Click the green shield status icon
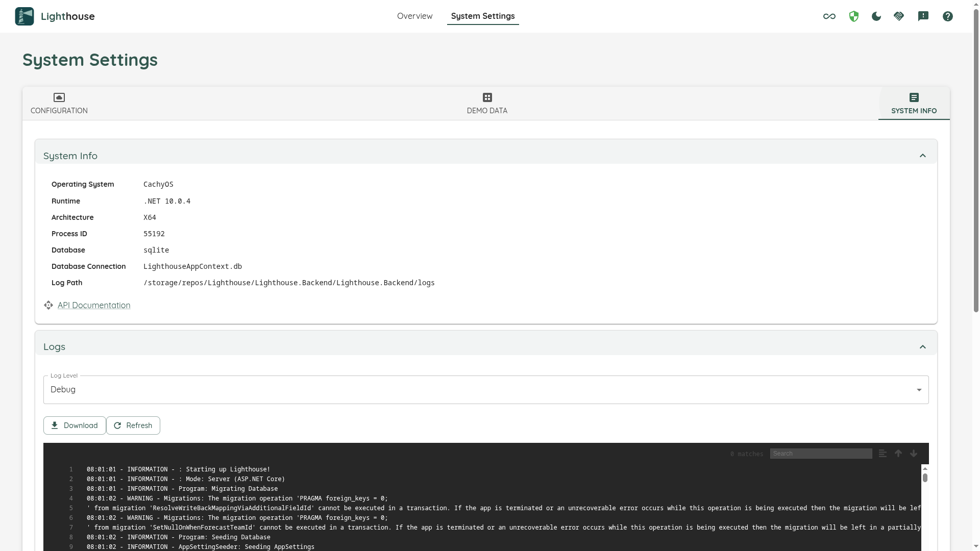 point(854,16)
